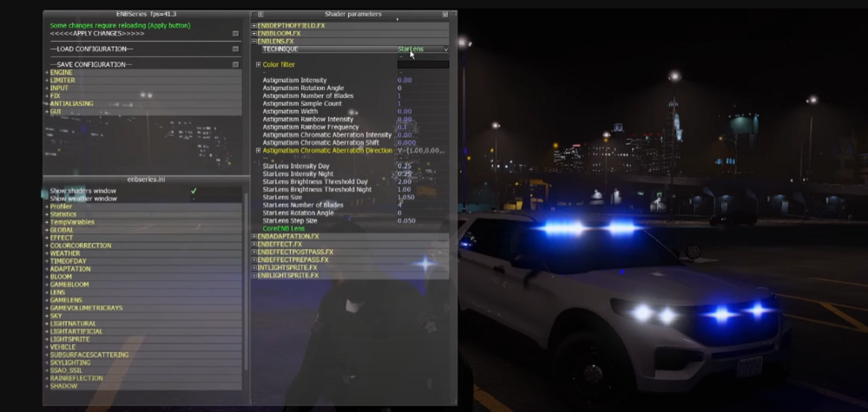Screen dimensions: 868x412
Task: Click the StarLens Step Size value
Action: point(406,220)
